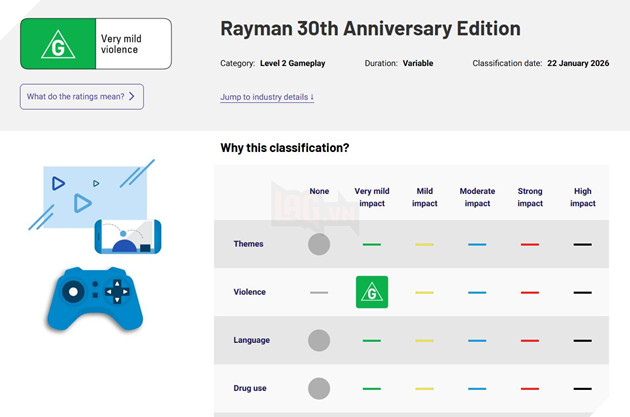The image size is (630, 417).
Task: Click gray None dash in Violence row
Action: coord(319,292)
